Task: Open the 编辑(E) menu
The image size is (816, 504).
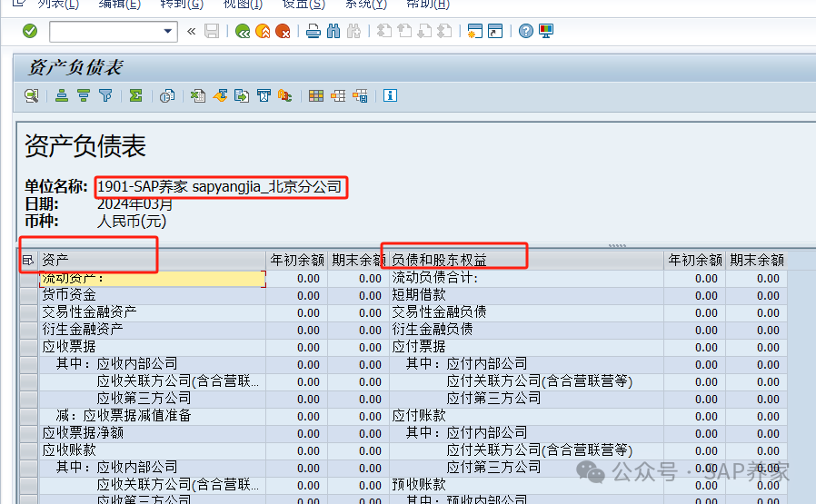Action: 120,5
